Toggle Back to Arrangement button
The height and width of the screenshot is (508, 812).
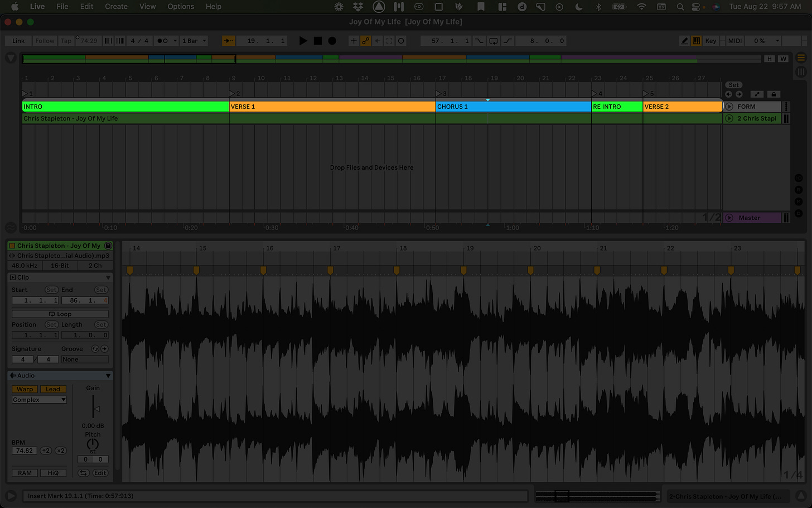pyautogui.click(x=228, y=41)
